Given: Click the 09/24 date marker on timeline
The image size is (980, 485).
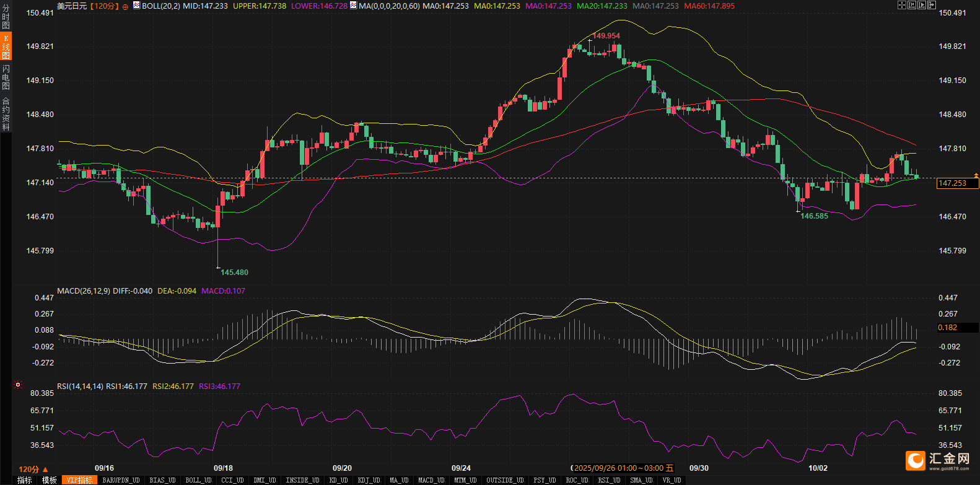Looking at the screenshot, I should 461,468.
